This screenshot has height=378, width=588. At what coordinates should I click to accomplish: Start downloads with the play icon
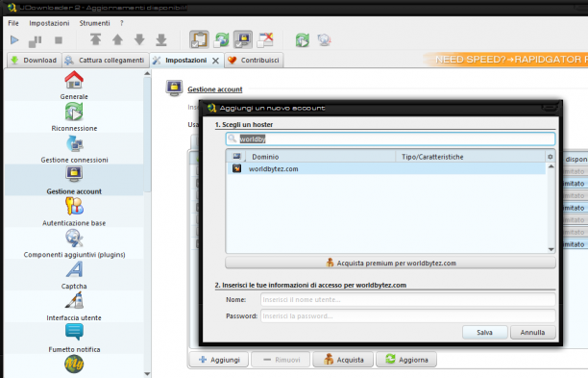(14, 39)
